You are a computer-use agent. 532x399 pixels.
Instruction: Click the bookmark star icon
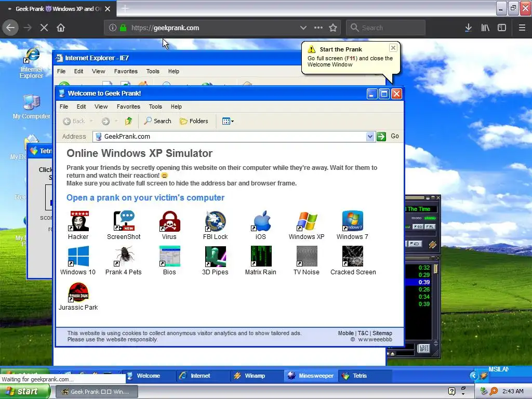(x=333, y=28)
